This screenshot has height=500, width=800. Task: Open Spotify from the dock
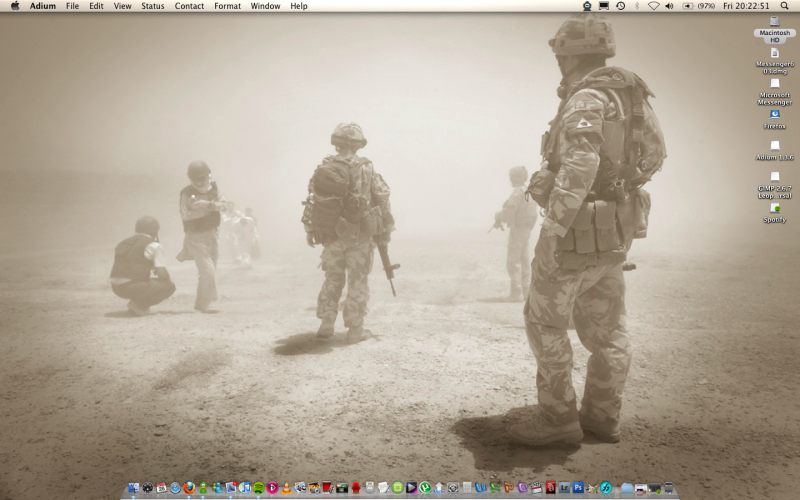tap(259, 488)
